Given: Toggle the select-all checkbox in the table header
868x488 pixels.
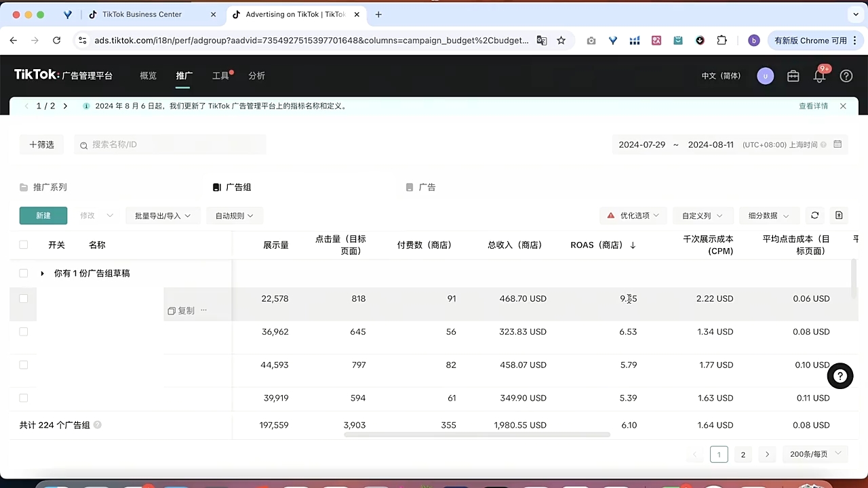Looking at the screenshot, I should (x=23, y=245).
